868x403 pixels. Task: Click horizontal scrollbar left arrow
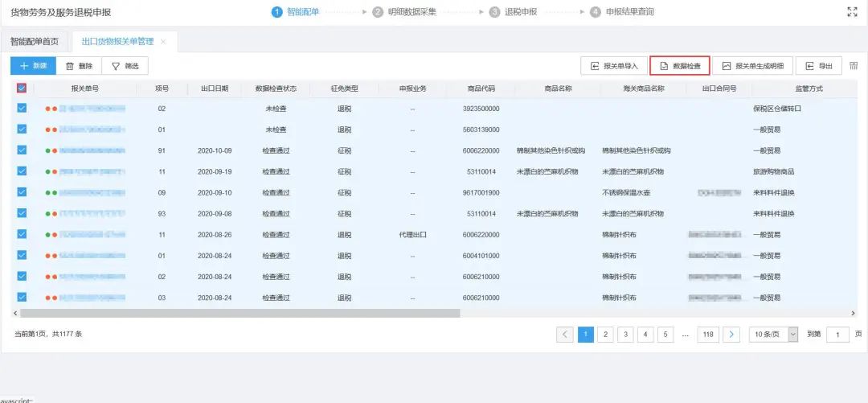[x=15, y=313]
